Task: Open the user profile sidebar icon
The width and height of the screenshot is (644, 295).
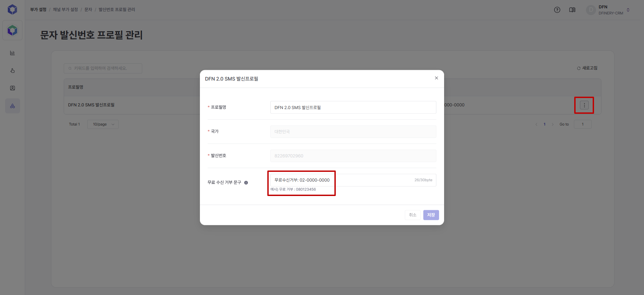Action: [x=12, y=88]
